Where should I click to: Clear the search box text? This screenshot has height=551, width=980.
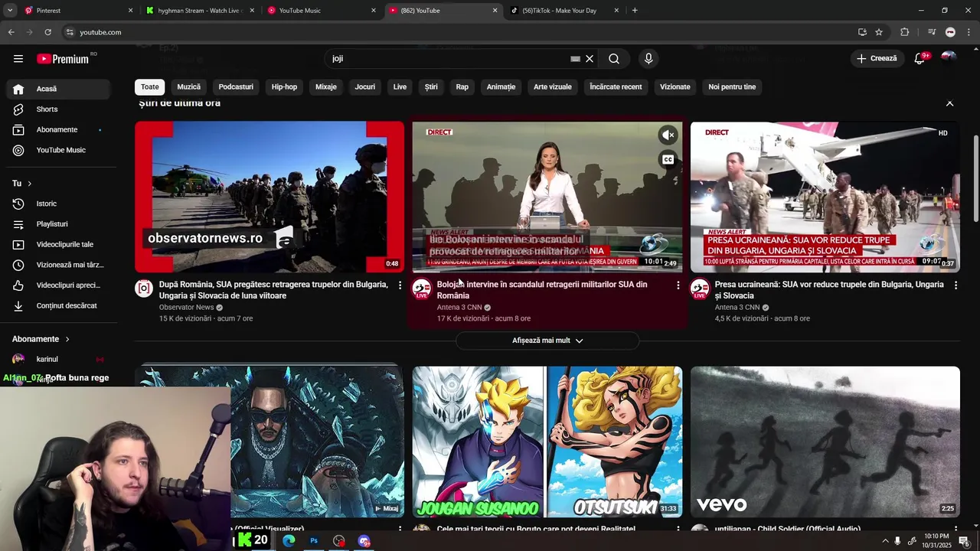click(x=590, y=59)
